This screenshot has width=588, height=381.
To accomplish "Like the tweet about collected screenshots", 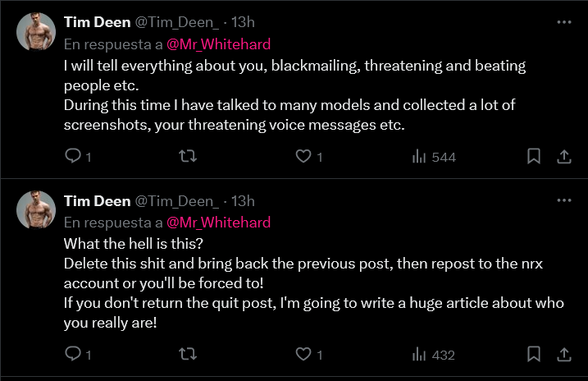I will coord(303,156).
